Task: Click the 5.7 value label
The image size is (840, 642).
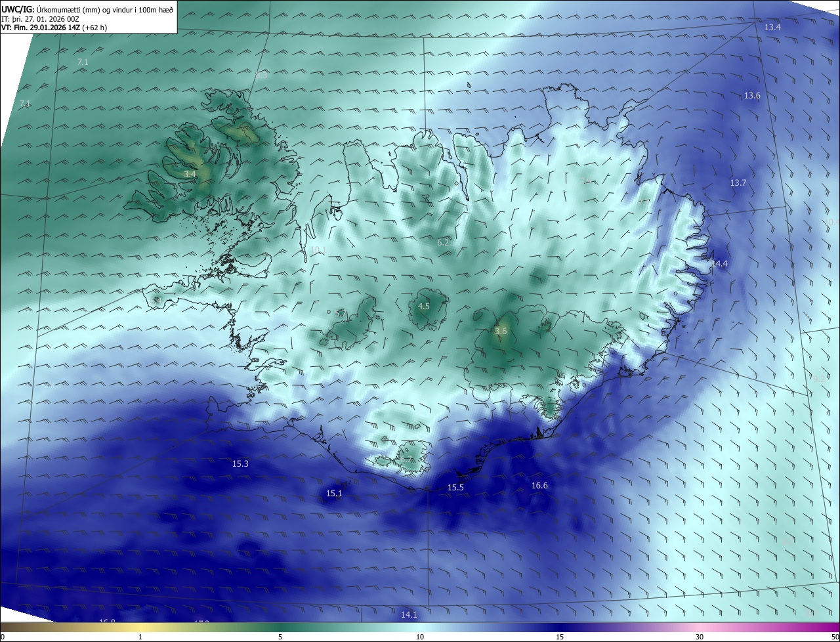Action: 340,313
